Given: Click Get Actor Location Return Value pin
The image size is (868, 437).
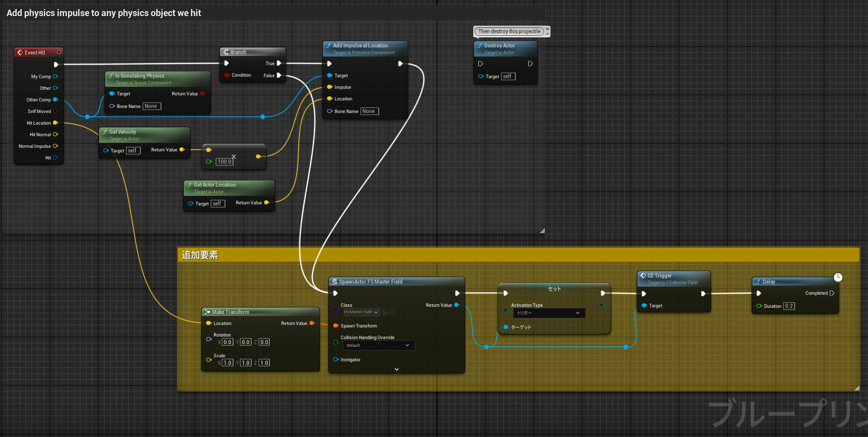Looking at the screenshot, I should 267,202.
